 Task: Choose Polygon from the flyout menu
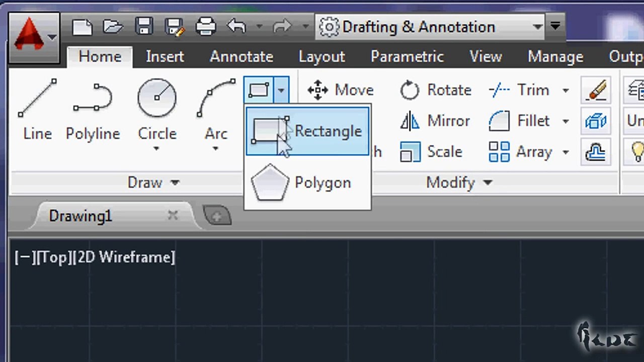click(307, 183)
